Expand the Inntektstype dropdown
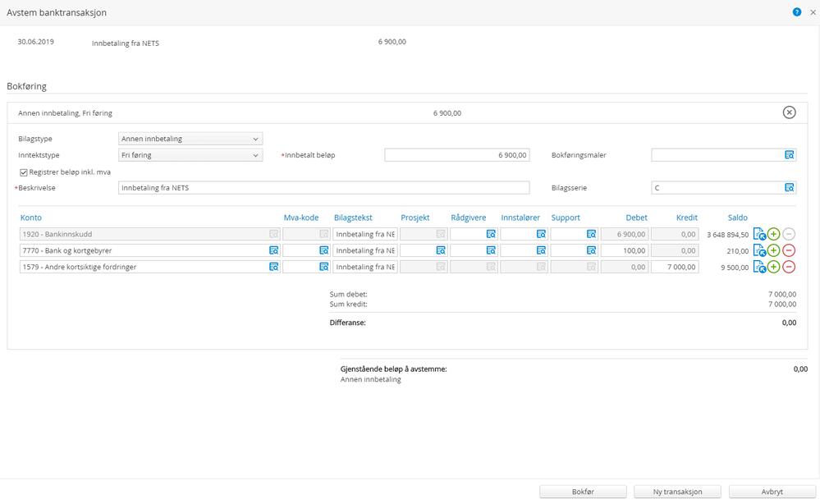This screenshot has height=504, width=820. tap(190, 155)
